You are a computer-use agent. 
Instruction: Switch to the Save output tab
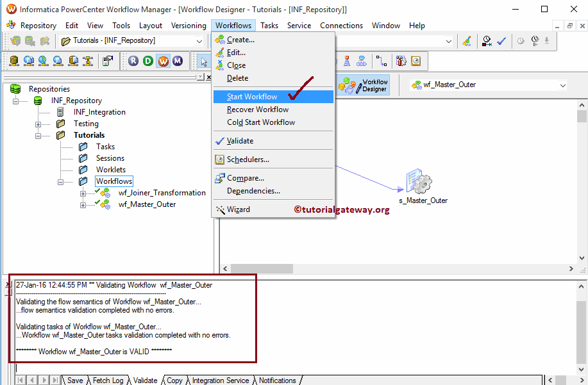[75, 380]
